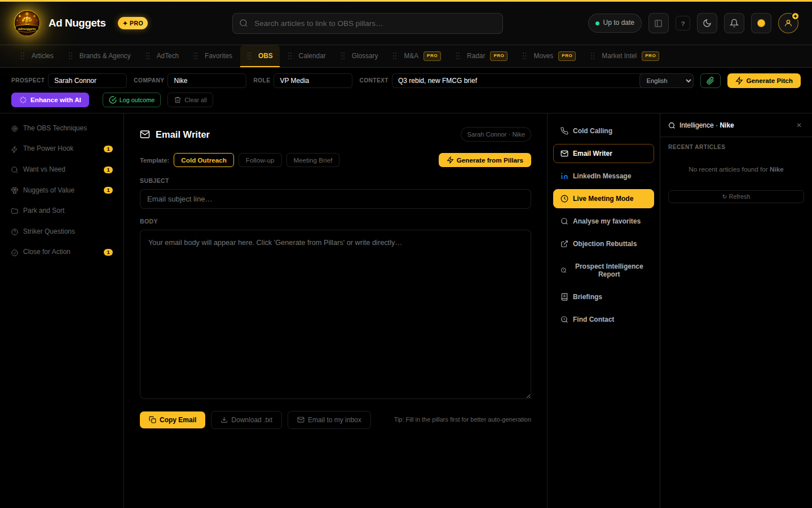The image size is (812, 508).
Task: Open the Market Intel PRO tab
Action: pos(625,56)
